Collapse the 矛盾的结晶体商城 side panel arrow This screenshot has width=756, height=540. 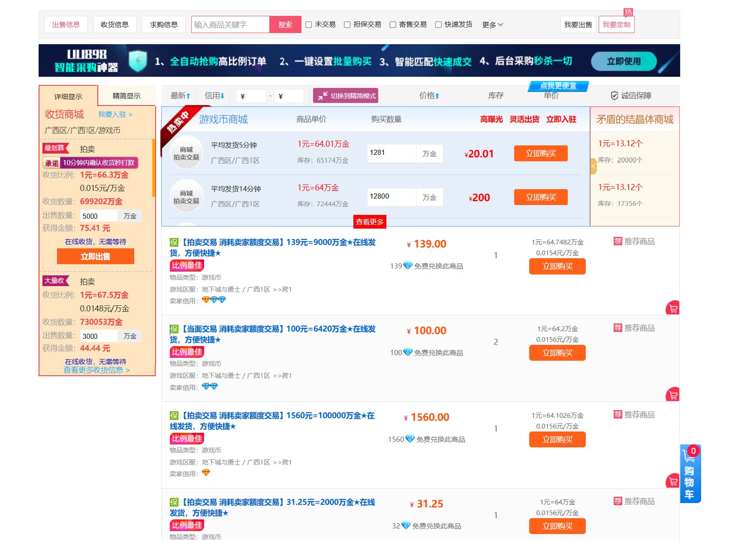[593, 166]
